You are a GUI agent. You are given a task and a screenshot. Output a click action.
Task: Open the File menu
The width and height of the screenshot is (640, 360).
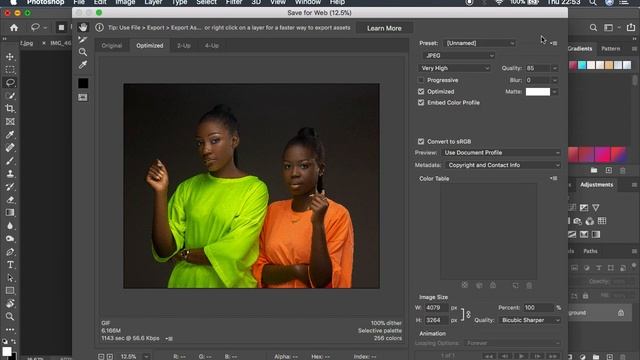pyautogui.click(x=79, y=2)
